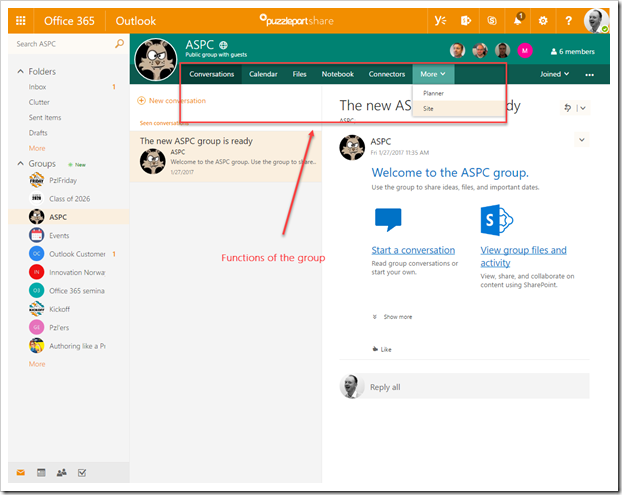Open the user profile photo menu
622x495 pixels.
coord(596,21)
